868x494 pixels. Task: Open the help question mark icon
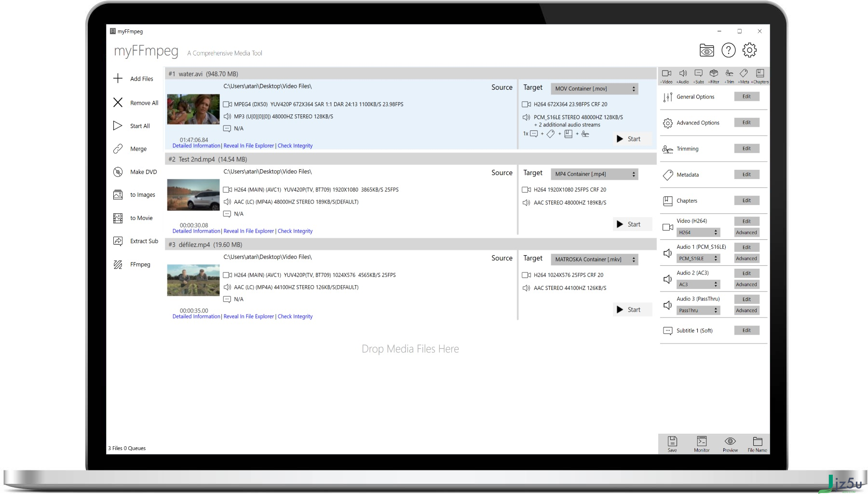pos(728,50)
